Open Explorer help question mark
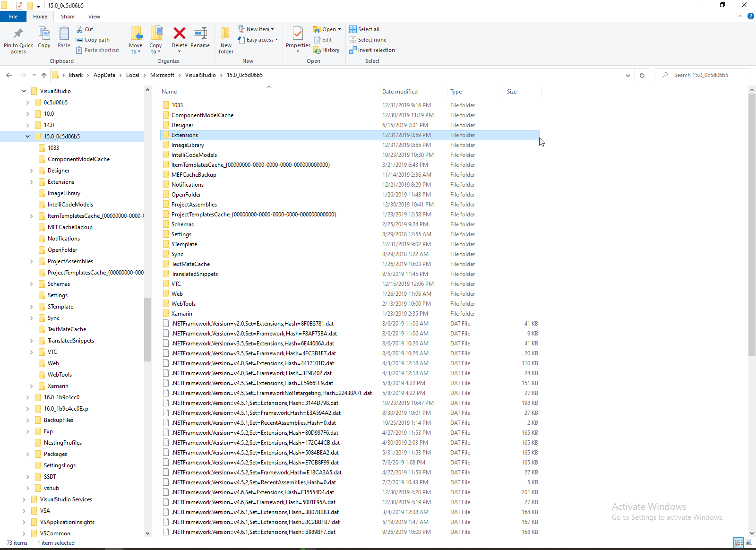The height and width of the screenshot is (550, 756). tap(750, 17)
